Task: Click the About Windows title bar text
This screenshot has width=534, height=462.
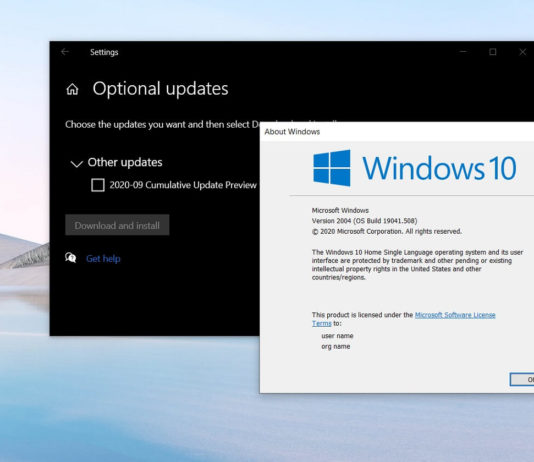Action: coord(292,132)
